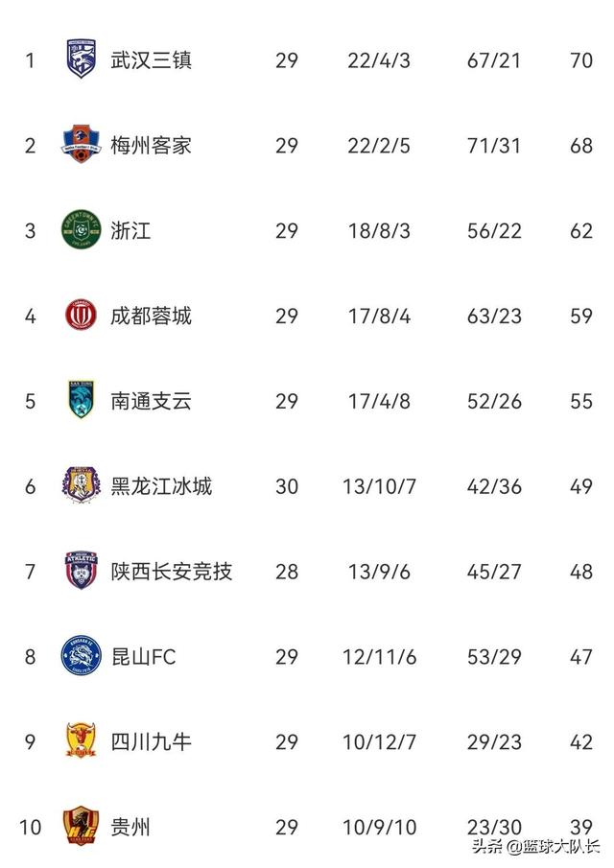Click 黑龙江冰城's record 13/10/7
The height and width of the screenshot is (868, 614).
(379, 486)
